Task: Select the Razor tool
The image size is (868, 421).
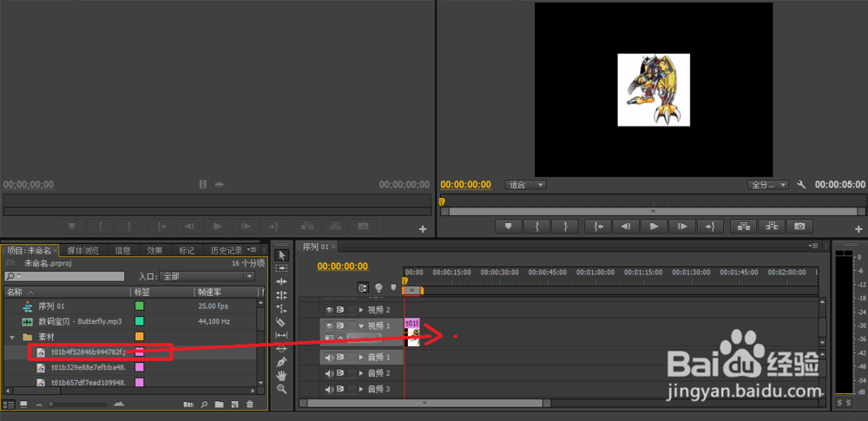Action: click(x=282, y=322)
